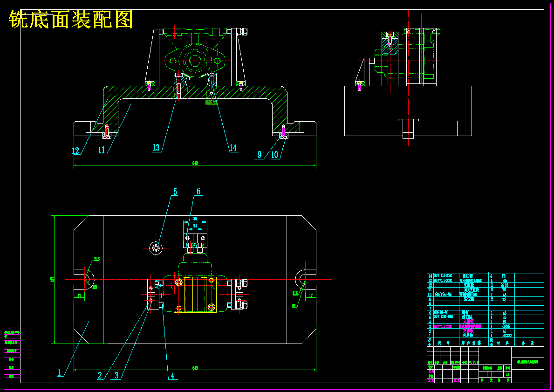
Task: Click the 35 width dimension above part 6
Action: point(195,219)
